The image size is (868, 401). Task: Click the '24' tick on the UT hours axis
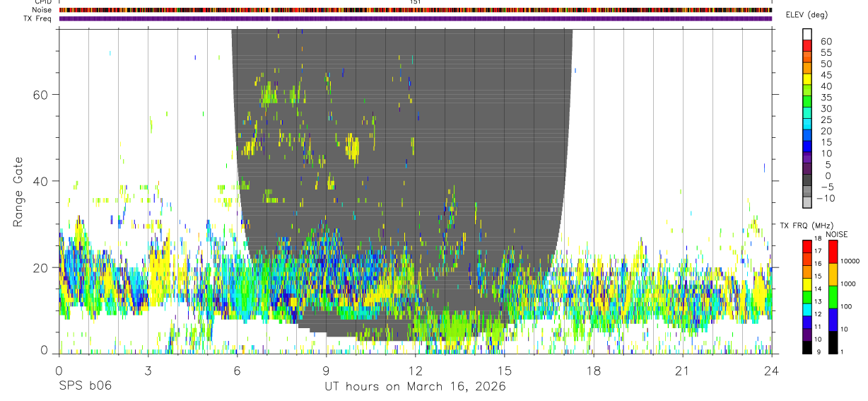(772, 371)
